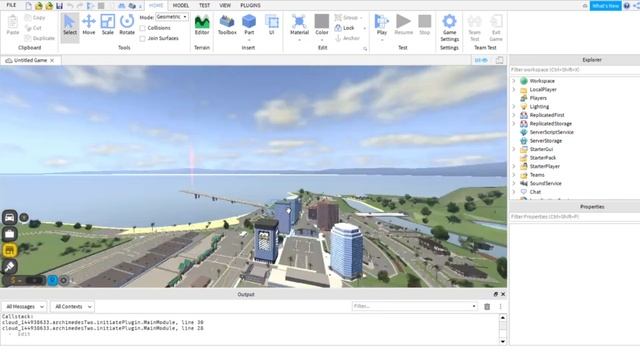Switch to the Rotate tool

tap(127, 25)
